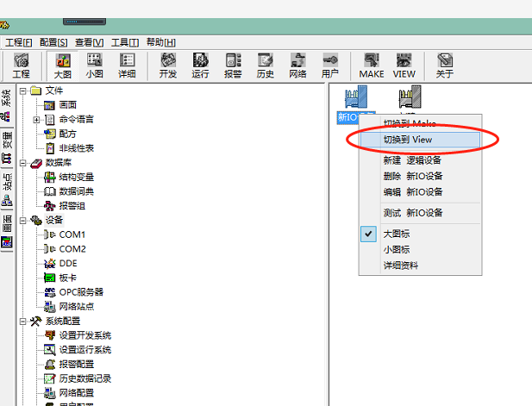Open the 历史 (history) toolbar icon
532x406 pixels.
[266, 66]
